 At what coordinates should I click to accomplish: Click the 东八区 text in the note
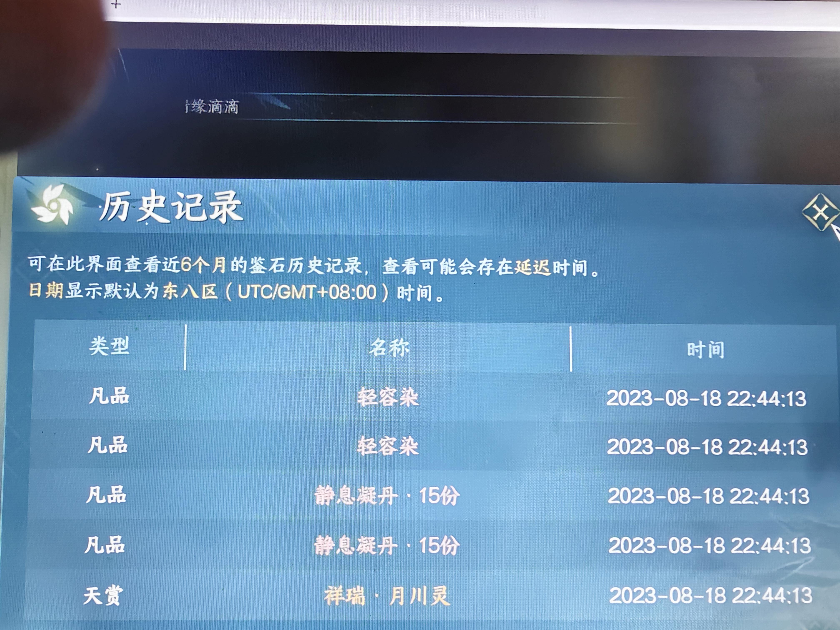pyautogui.click(x=190, y=292)
